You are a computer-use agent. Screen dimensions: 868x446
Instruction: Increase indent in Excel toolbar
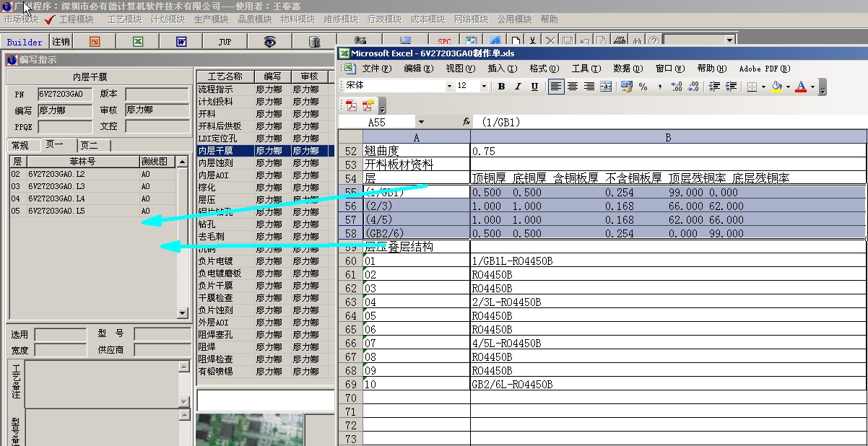pos(731,87)
